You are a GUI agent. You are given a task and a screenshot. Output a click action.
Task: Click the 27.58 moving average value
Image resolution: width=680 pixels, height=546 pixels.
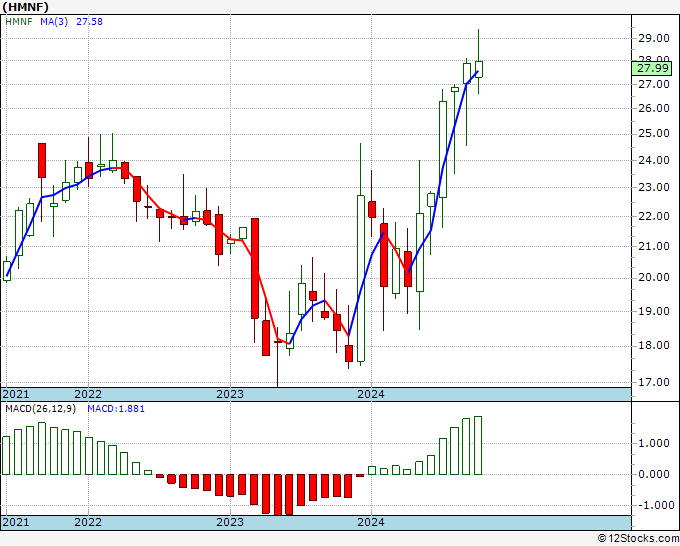click(89, 21)
